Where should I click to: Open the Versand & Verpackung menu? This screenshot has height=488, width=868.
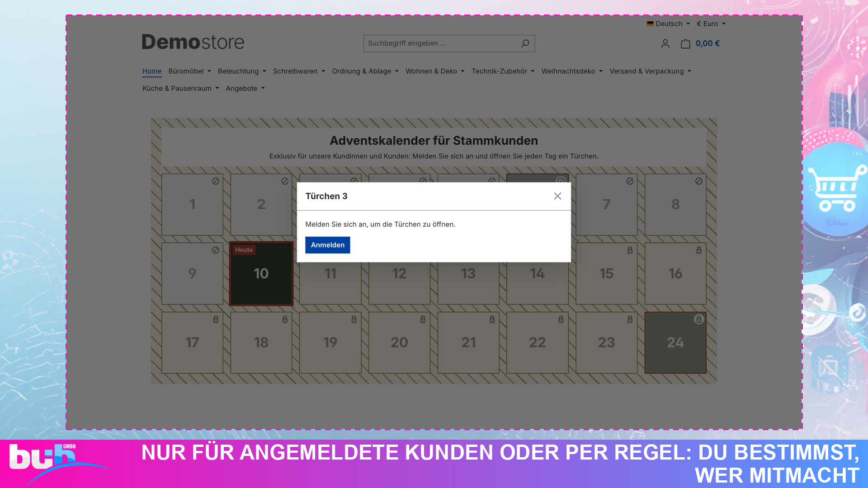(x=650, y=71)
